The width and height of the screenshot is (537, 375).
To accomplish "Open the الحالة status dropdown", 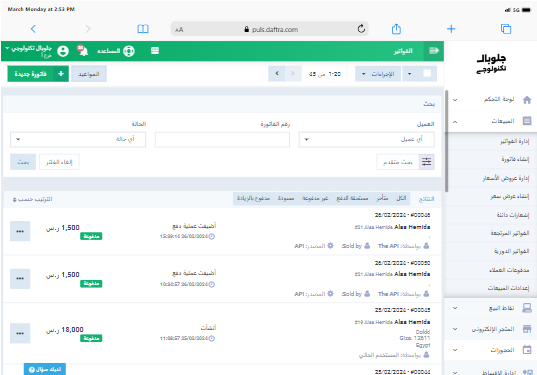I will (78, 139).
